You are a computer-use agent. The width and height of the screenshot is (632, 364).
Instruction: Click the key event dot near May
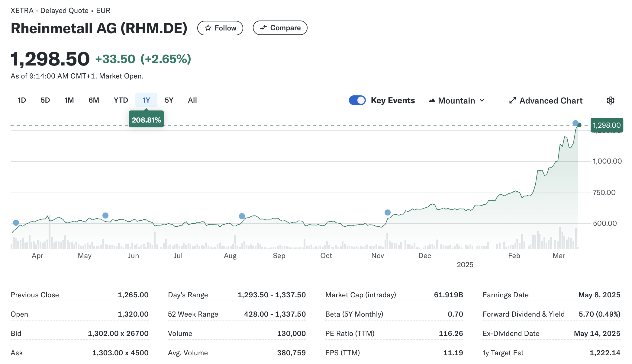[105, 216]
